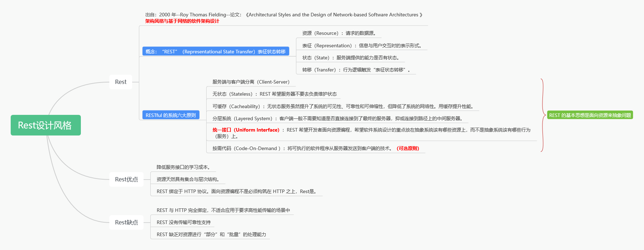This screenshot has width=644, height=250.
Task: Click the 表征 (Representation) node
Action: [x=362, y=46]
